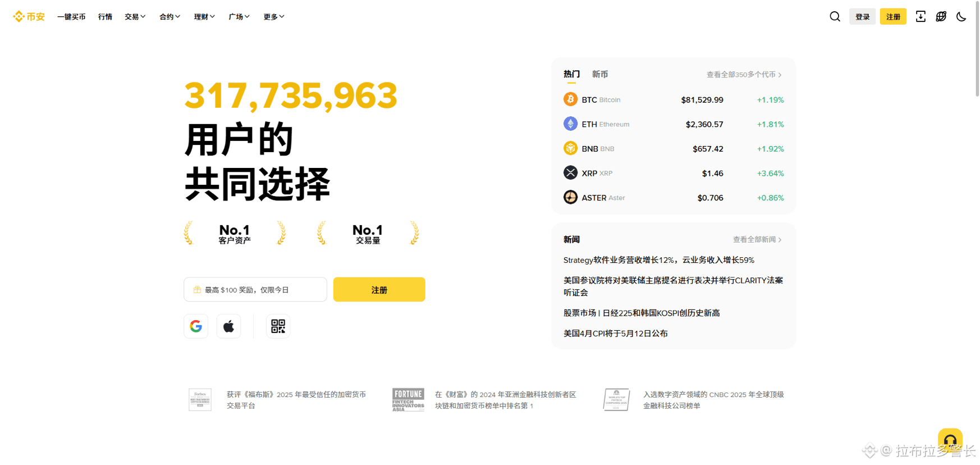Click the No.1 交易量 badge
The image size is (980, 465).
pyautogui.click(x=368, y=234)
